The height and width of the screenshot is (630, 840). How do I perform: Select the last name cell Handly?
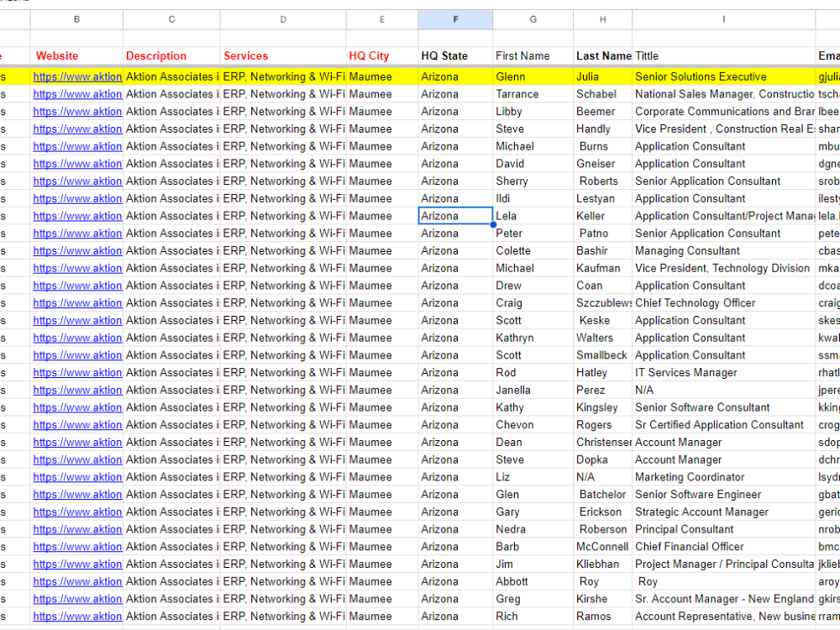point(602,129)
